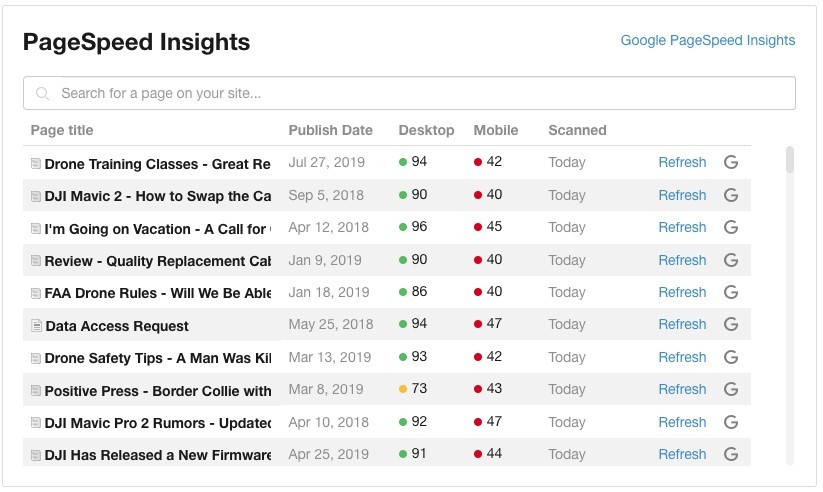The width and height of the screenshot is (823, 492).
Task: Open Google icon for DJI Mavic Pro 2 Rumors row
Action: [731, 423]
